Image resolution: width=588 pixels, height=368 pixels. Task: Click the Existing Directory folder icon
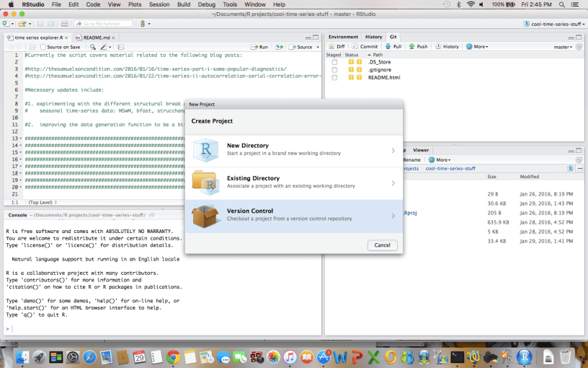click(x=205, y=183)
